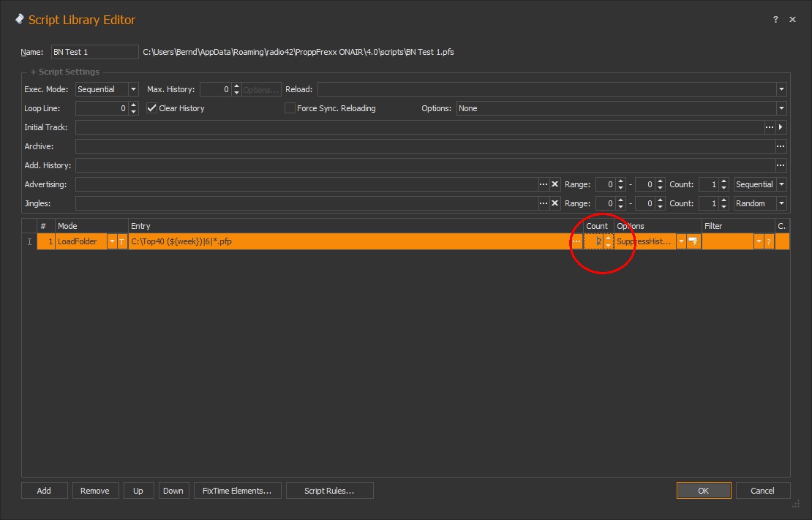Enable Force Sync. Reloading
Screen dimensions: 812x520
coord(290,108)
